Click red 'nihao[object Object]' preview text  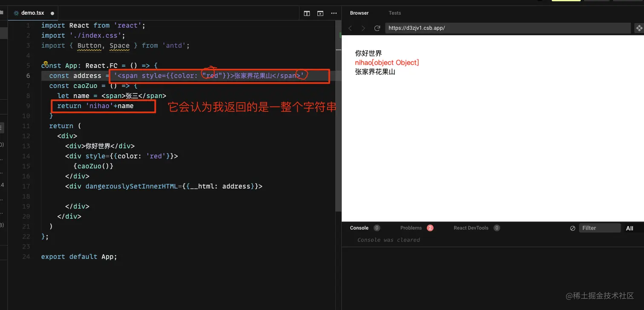click(x=387, y=63)
